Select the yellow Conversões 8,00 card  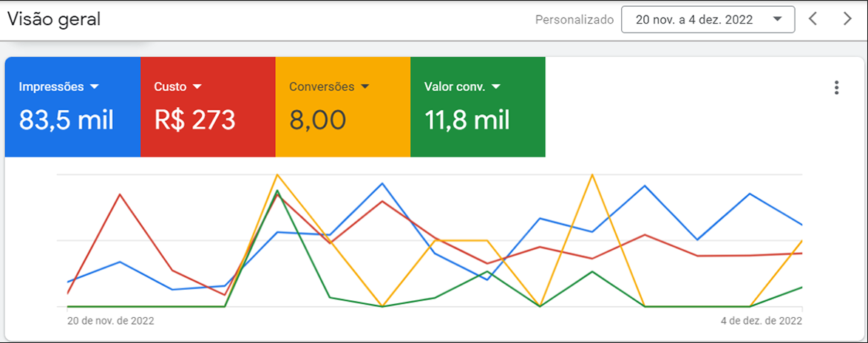point(342,106)
